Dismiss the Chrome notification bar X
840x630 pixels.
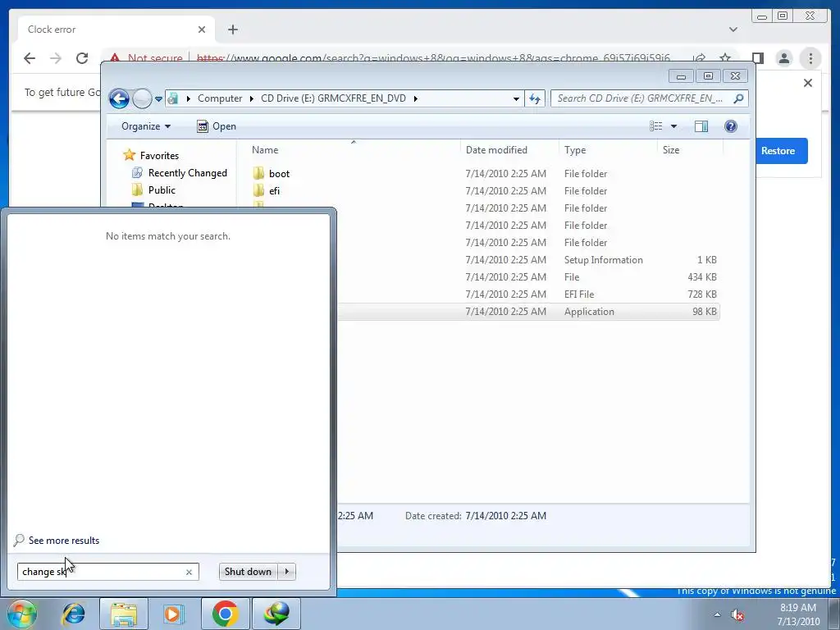coord(808,83)
